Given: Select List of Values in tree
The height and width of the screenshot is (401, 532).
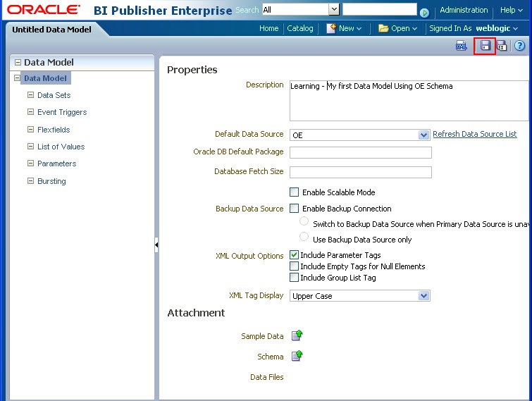Looking at the screenshot, I should pyautogui.click(x=61, y=147).
